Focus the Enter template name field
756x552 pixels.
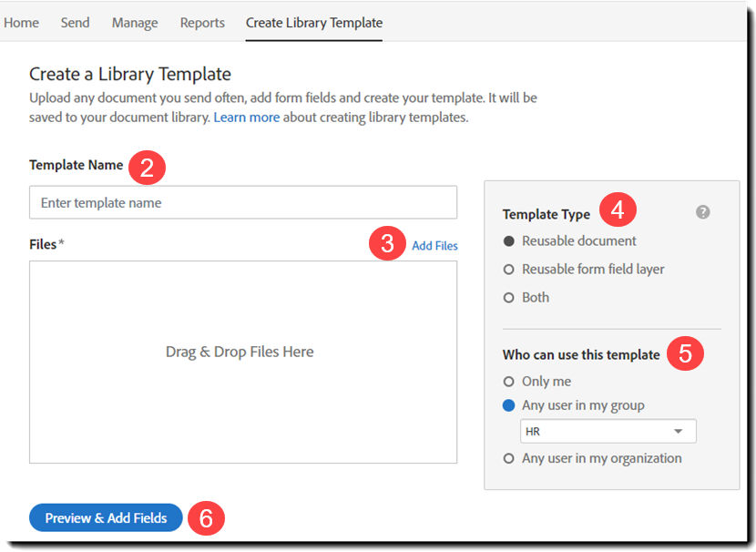tap(242, 203)
